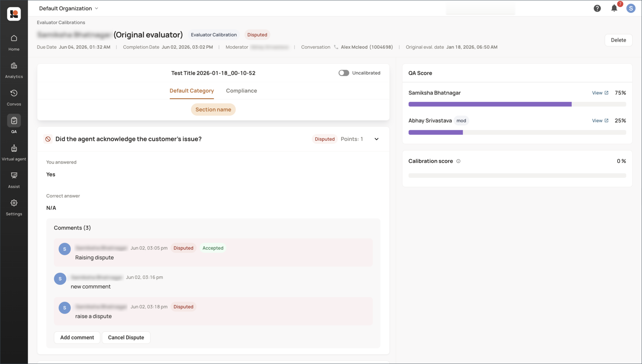Click the Add comment button

pos(77,337)
